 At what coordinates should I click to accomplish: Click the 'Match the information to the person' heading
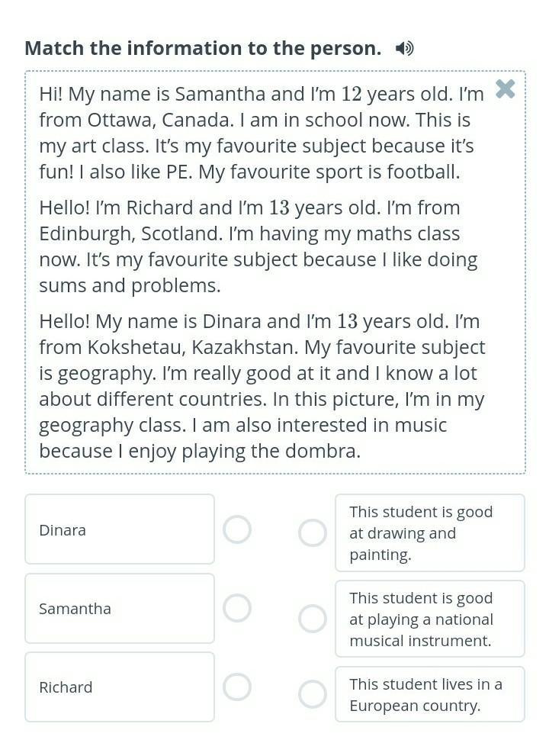(x=203, y=48)
